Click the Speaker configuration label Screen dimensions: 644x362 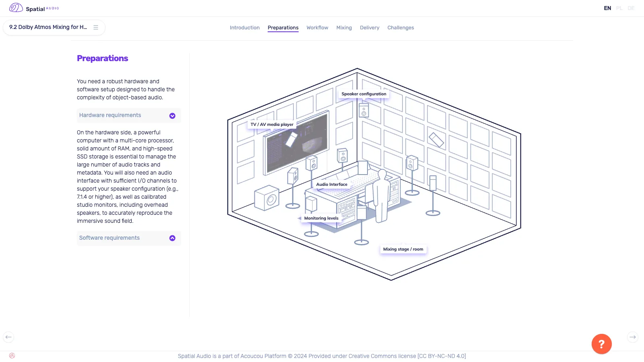point(364,94)
